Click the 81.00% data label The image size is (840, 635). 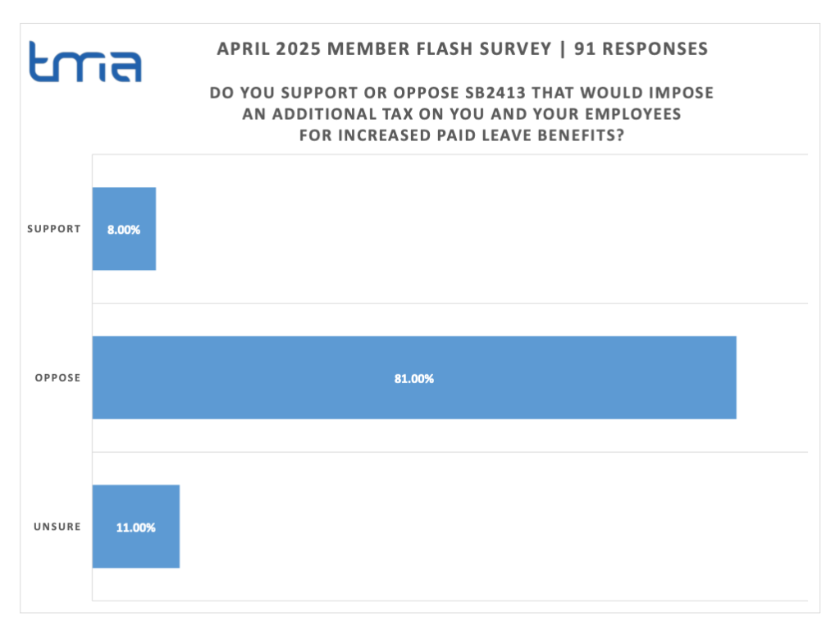414,379
